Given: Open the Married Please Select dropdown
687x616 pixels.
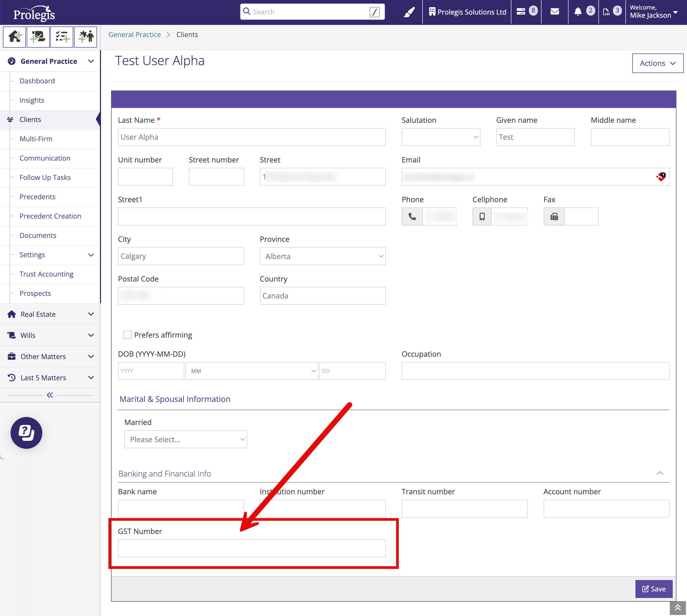Looking at the screenshot, I should coord(185,439).
